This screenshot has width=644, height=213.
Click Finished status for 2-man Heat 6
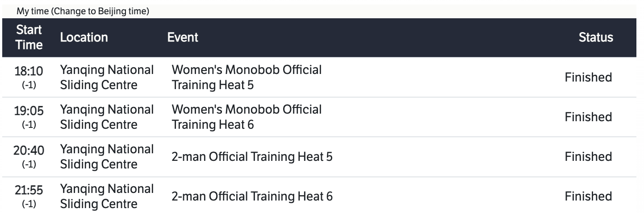tap(588, 196)
